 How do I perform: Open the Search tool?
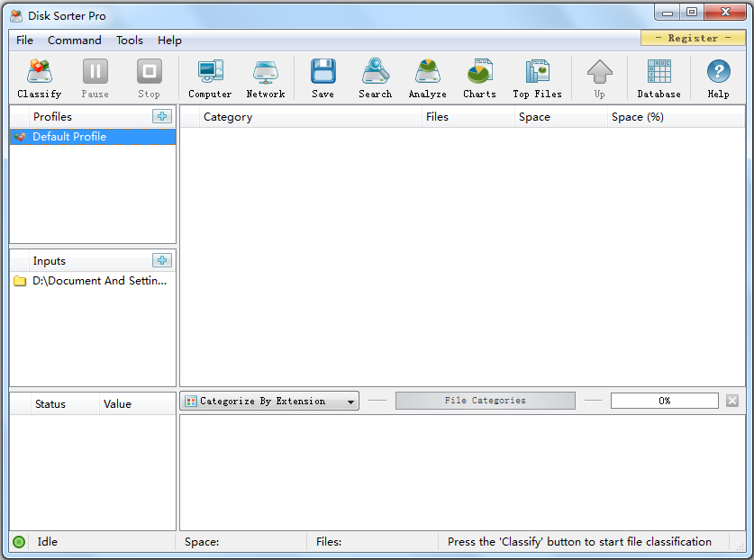[376, 78]
